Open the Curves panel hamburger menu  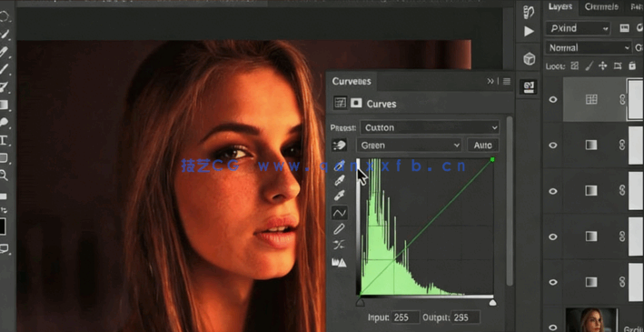coord(507,82)
